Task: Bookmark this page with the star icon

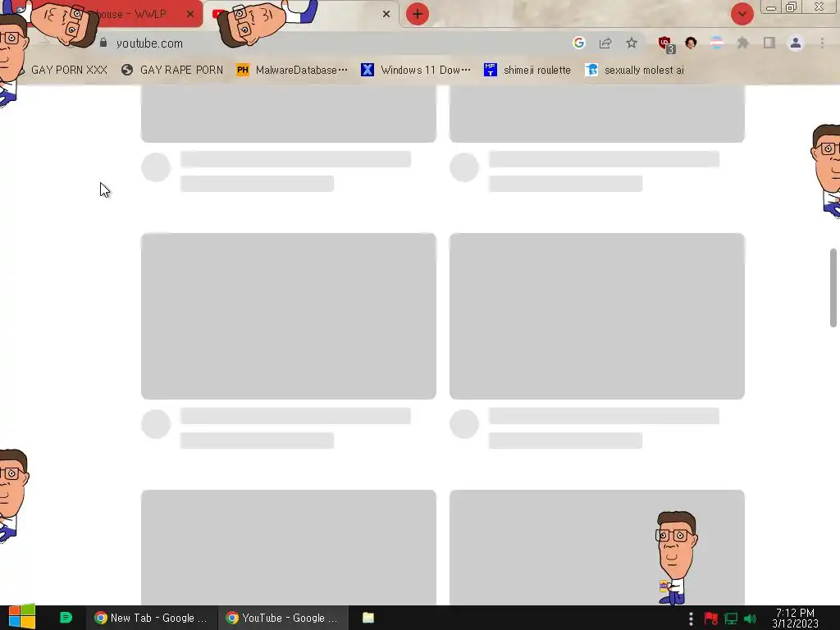Action: pyautogui.click(x=632, y=43)
